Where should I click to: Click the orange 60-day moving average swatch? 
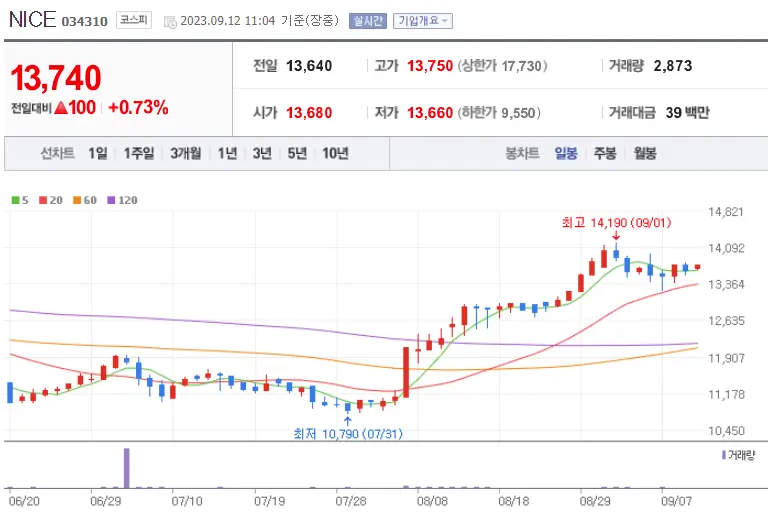tap(77, 200)
